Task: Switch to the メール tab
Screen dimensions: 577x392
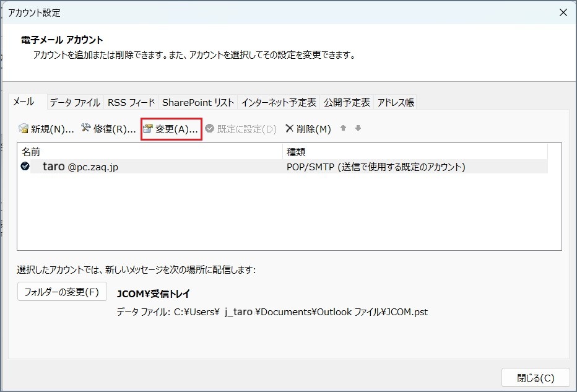Action: pos(24,102)
